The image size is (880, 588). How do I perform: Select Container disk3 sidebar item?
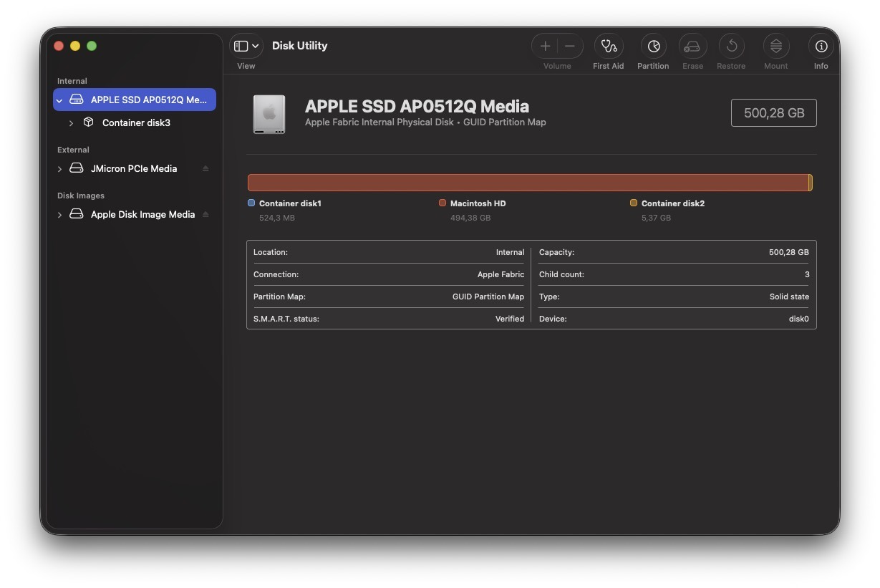135,122
